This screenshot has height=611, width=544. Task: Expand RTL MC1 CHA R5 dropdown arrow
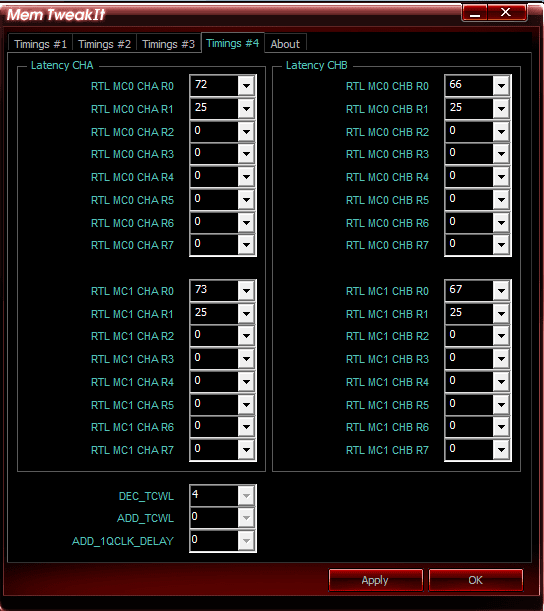pyautogui.click(x=246, y=405)
